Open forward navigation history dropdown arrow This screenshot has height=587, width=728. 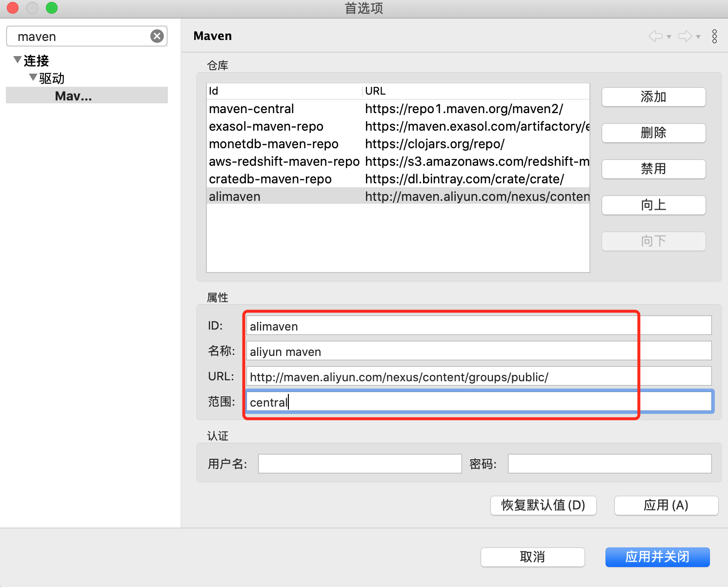(x=698, y=37)
